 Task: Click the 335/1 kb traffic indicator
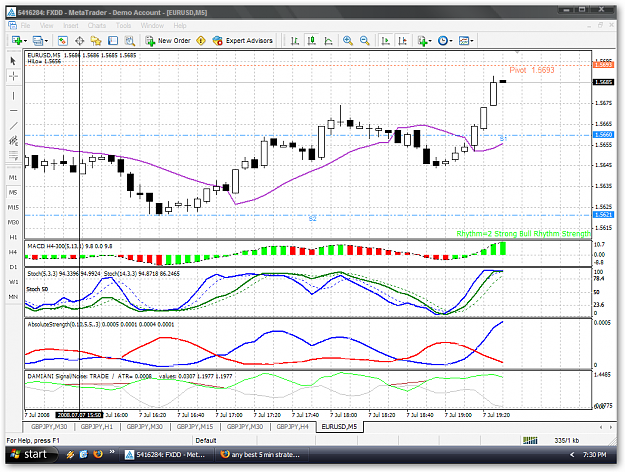[x=566, y=440]
